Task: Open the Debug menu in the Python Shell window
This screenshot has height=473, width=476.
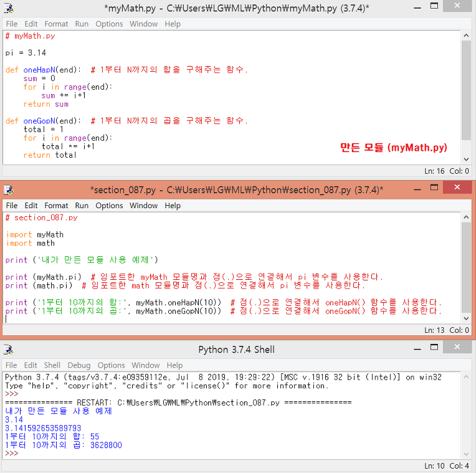Action: 79,365
